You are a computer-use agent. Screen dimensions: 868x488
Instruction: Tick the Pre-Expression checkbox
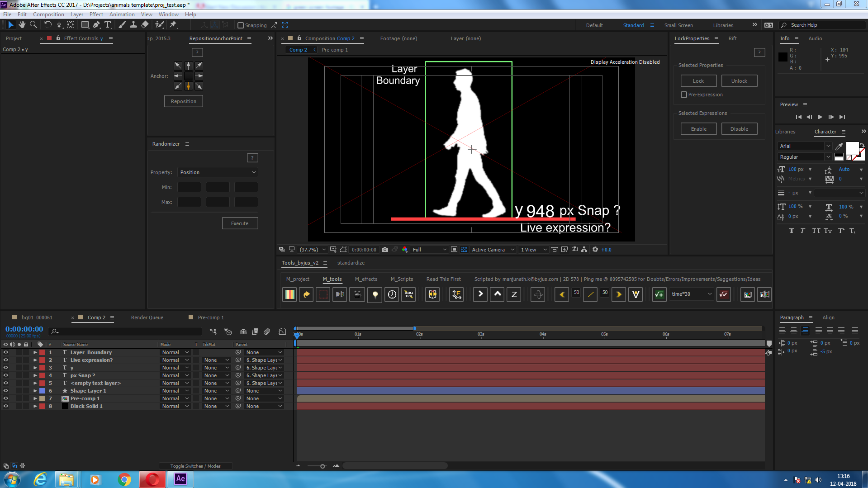point(684,95)
